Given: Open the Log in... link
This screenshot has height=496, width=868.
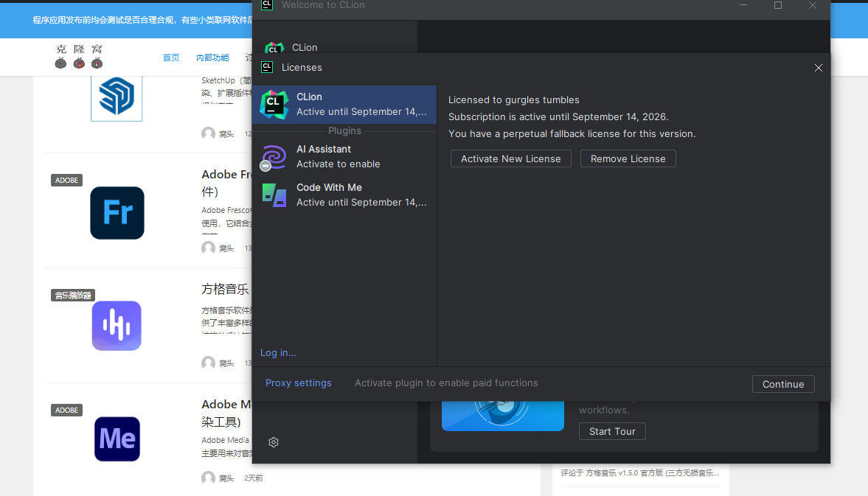Looking at the screenshot, I should (x=278, y=353).
